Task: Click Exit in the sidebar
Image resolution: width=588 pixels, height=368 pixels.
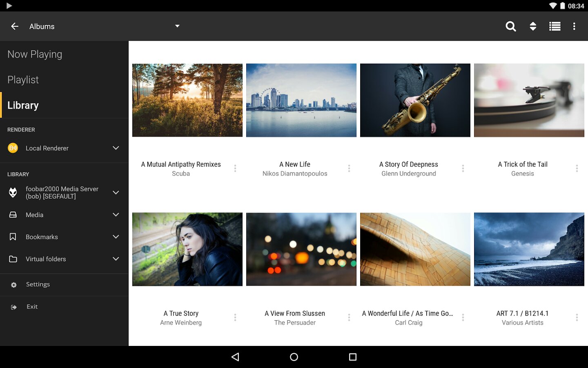Action: pyautogui.click(x=32, y=307)
